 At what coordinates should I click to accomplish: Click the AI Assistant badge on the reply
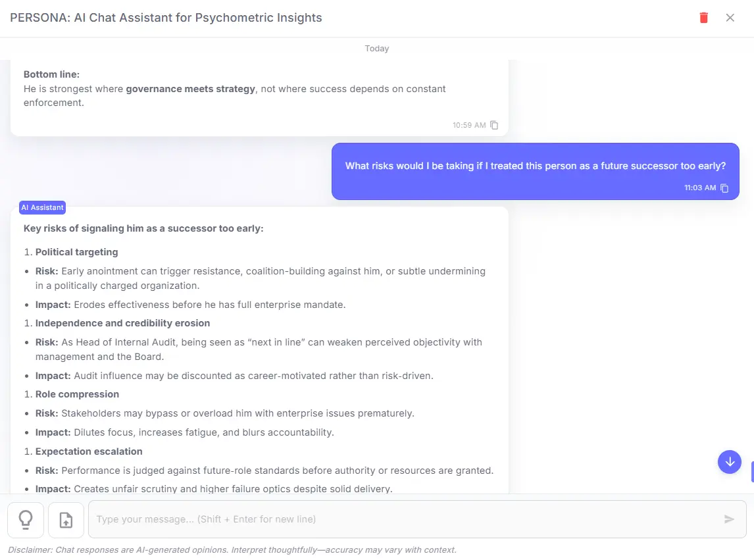[42, 207]
